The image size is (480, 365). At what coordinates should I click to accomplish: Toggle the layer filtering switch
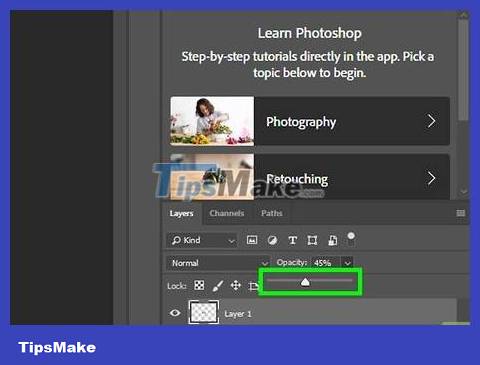tap(351, 240)
